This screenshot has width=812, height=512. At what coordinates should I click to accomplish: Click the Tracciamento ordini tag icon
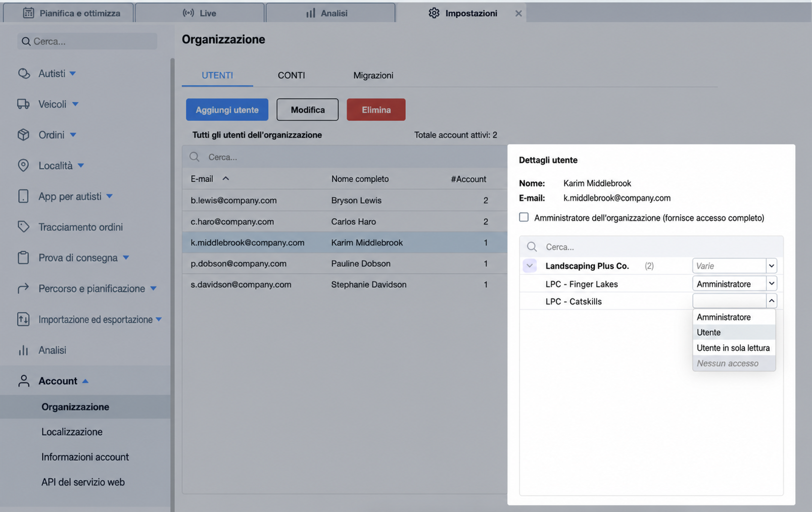[23, 227]
